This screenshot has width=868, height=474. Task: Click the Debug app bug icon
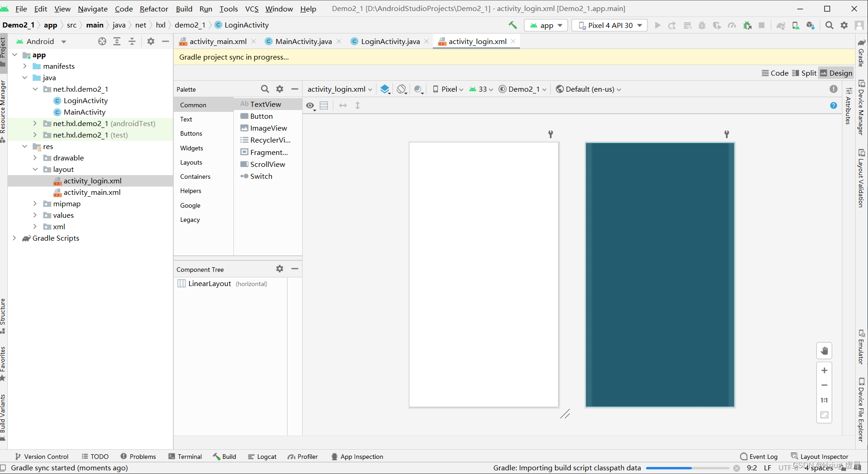point(702,25)
